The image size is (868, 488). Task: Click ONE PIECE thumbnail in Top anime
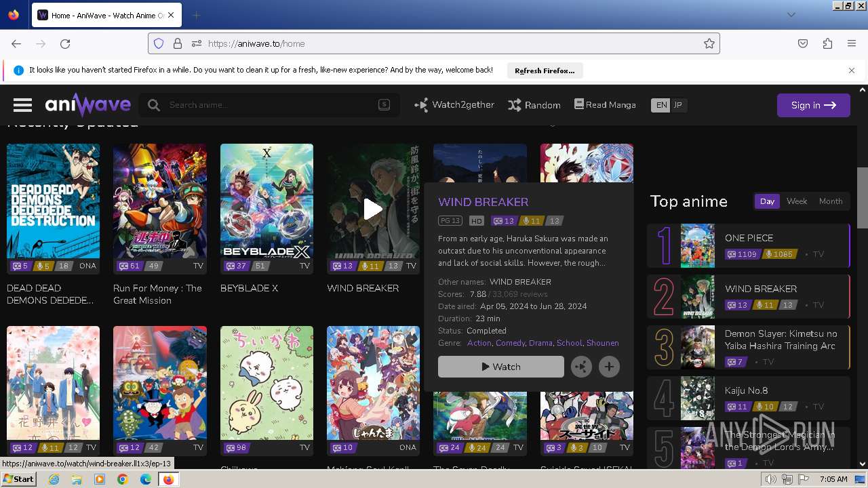point(698,245)
